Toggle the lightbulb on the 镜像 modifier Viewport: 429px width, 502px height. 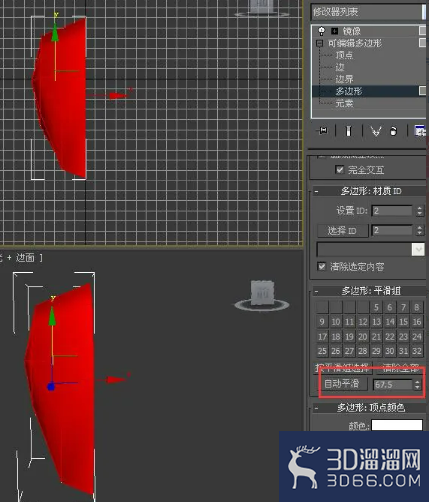pos(321,31)
